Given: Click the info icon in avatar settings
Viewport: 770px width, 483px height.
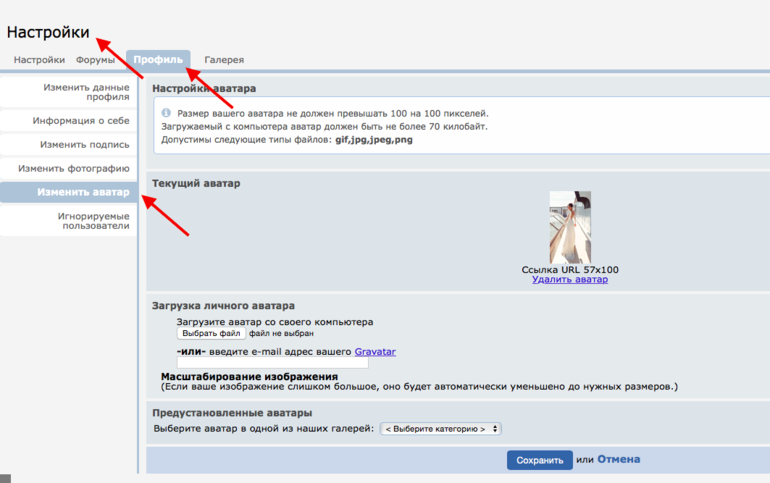Looking at the screenshot, I should (x=166, y=114).
